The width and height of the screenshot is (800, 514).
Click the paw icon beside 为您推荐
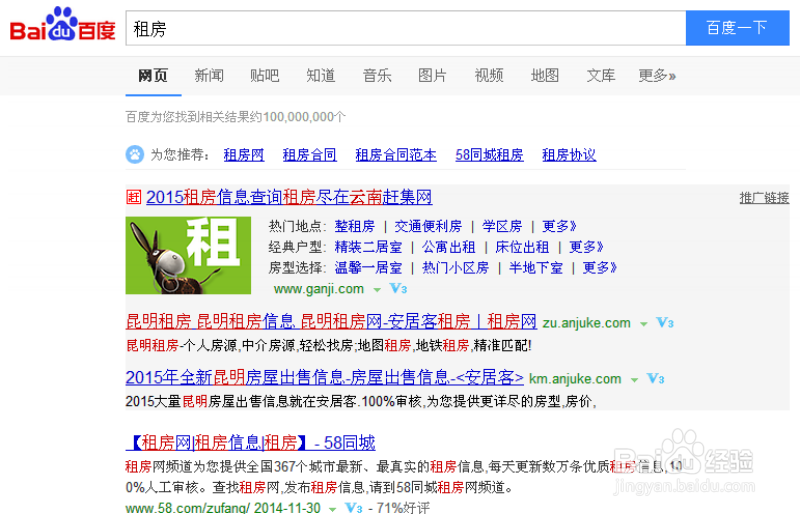(135, 154)
